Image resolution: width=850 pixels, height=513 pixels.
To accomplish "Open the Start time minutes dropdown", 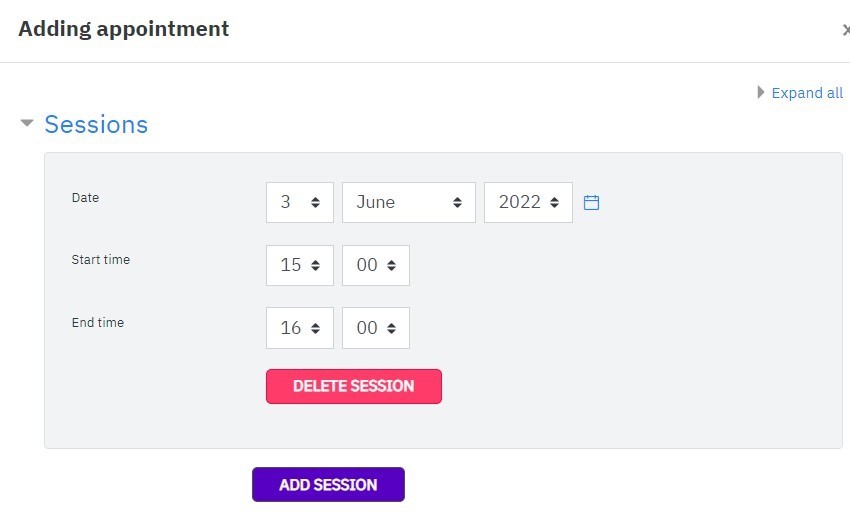I will pyautogui.click(x=376, y=265).
